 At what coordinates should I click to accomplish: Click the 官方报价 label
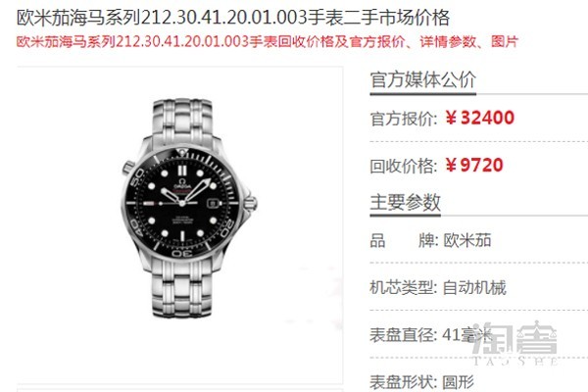(x=404, y=119)
